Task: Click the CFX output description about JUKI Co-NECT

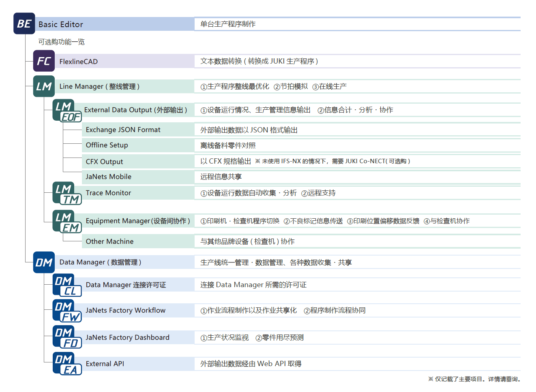Action: tap(332, 161)
